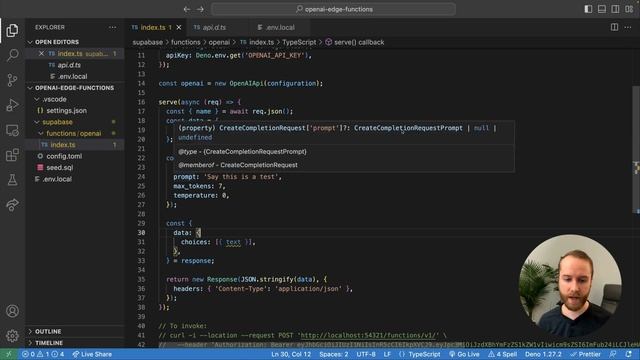
Task: Collapse the functions/openai folder
Action: coord(73,133)
